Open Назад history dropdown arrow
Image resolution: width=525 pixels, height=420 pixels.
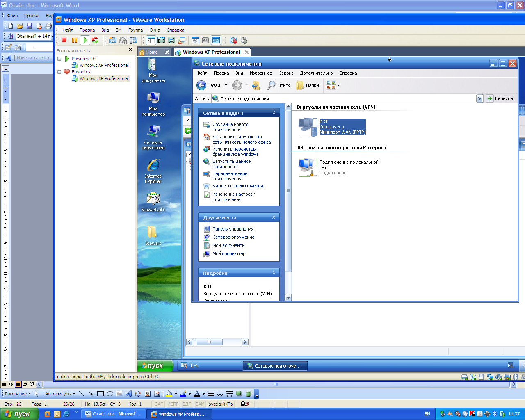pos(225,85)
